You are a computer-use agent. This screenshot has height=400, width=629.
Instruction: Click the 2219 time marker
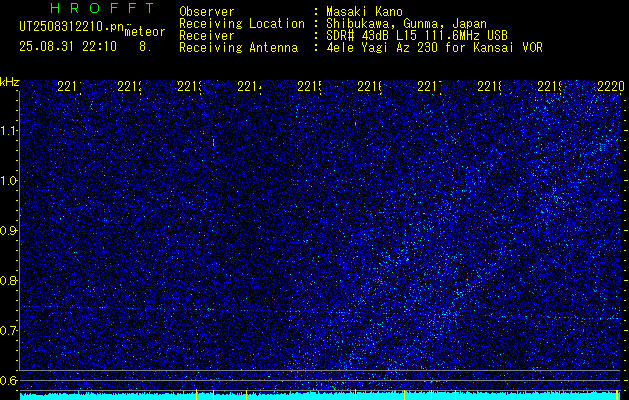click(550, 86)
